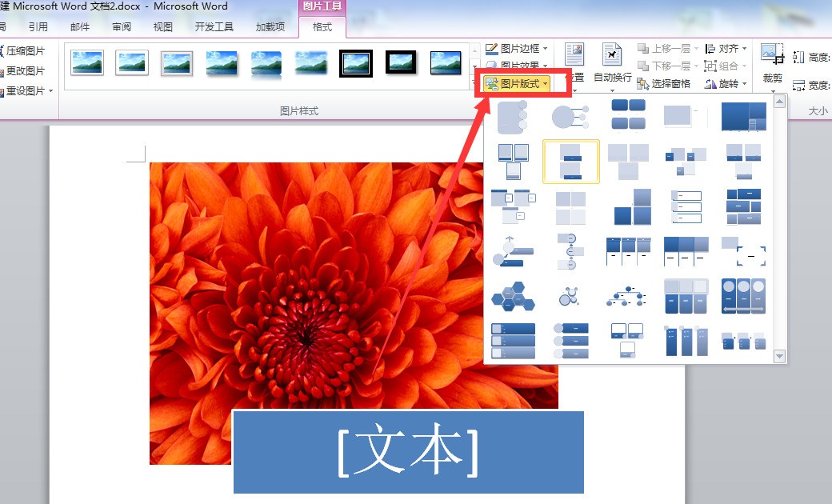Select the 格式 format tab
The height and width of the screenshot is (504, 832).
(322, 26)
